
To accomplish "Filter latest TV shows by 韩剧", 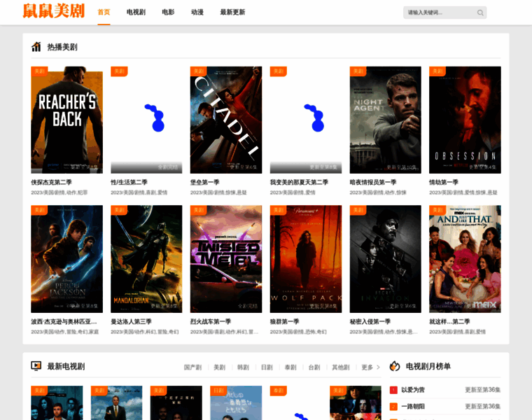I will tap(243, 367).
